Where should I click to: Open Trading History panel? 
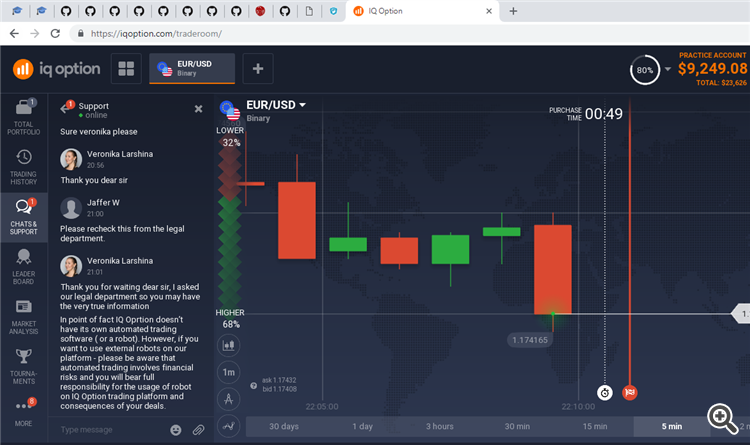coord(23,167)
